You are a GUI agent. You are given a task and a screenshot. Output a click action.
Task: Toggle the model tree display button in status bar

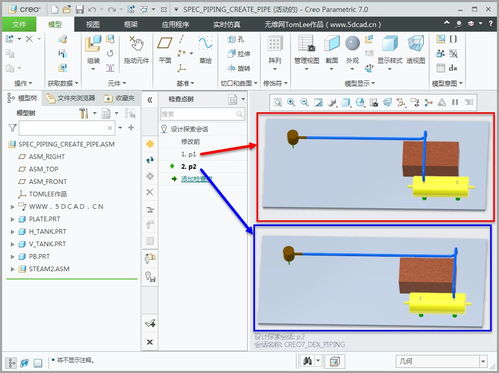pyautogui.click(x=11, y=362)
